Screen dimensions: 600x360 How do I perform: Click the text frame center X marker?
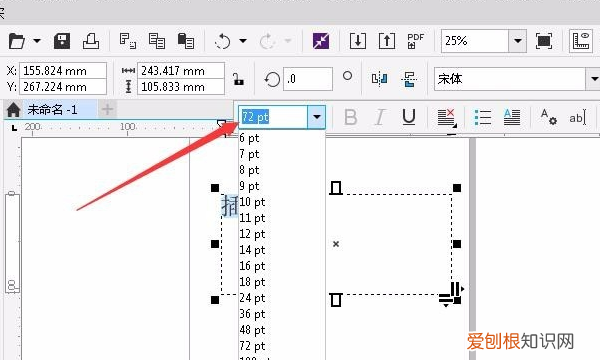[336, 244]
